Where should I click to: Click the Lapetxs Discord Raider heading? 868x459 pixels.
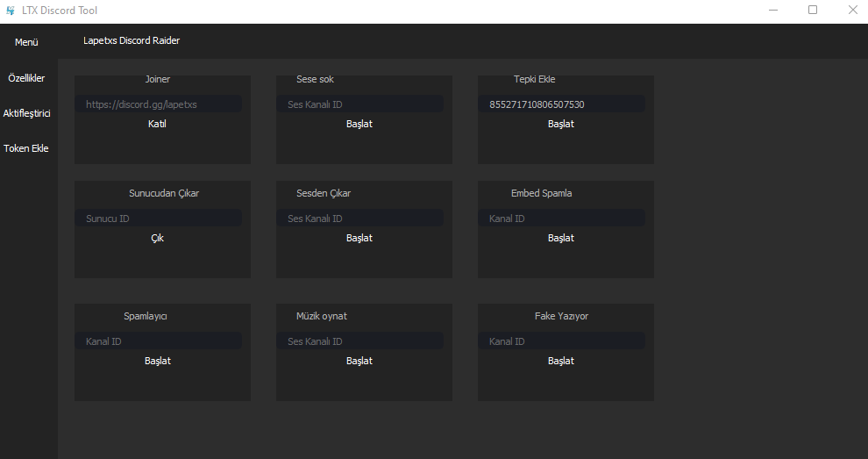(132, 40)
